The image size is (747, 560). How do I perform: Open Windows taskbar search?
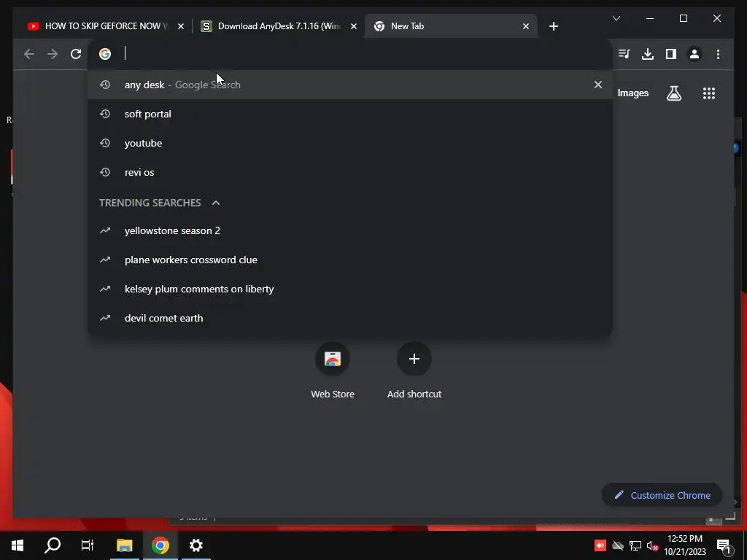(x=53, y=545)
